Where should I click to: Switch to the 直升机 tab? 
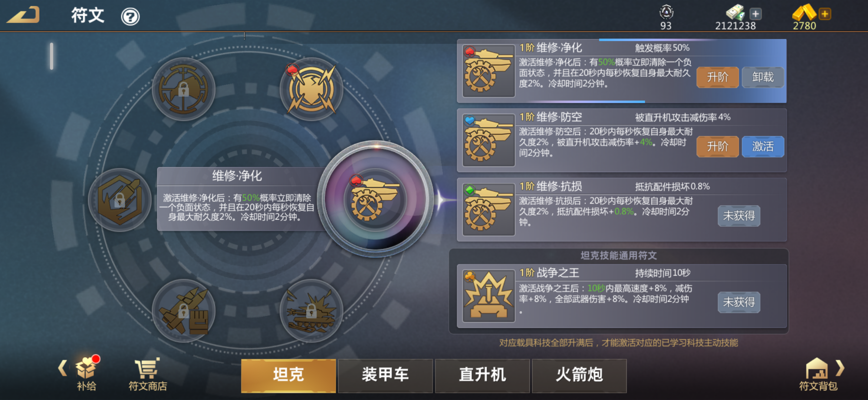click(x=482, y=375)
